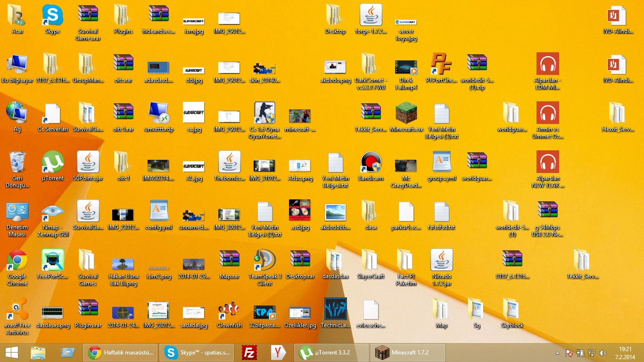This screenshot has height=362, width=644.
Task: Open the Fact Pl Paketim folder
Action: pos(406,268)
